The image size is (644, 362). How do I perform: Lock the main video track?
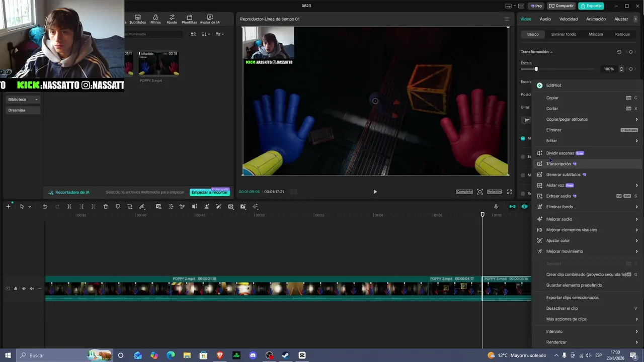tap(16, 289)
